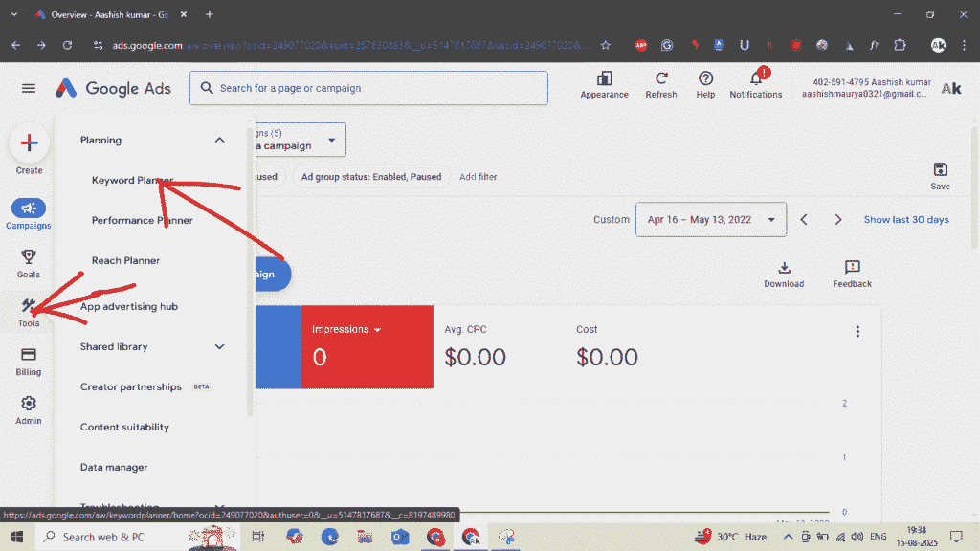The image size is (980, 551).
Task: Open a new browser tab
Action: point(210,14)
